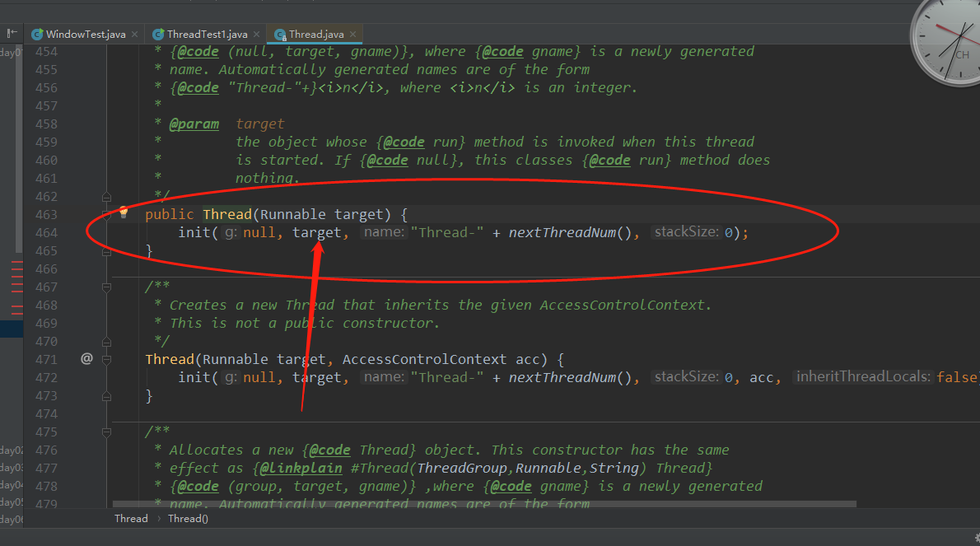The image size is (980, 546).
Task: Collapse the comment end fold marker at line 470
Action: point(106,342)
